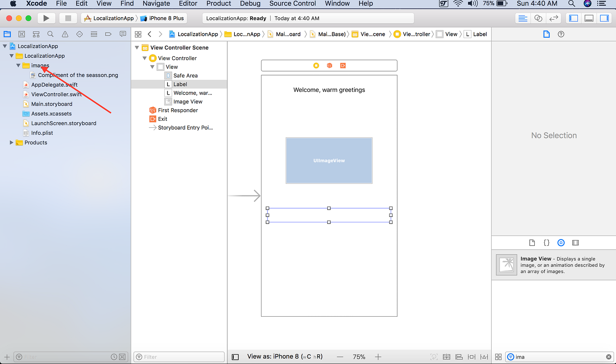Screen dimensions: 616x364
Task: Collapse the View outline item
Action: pos(152,67)
